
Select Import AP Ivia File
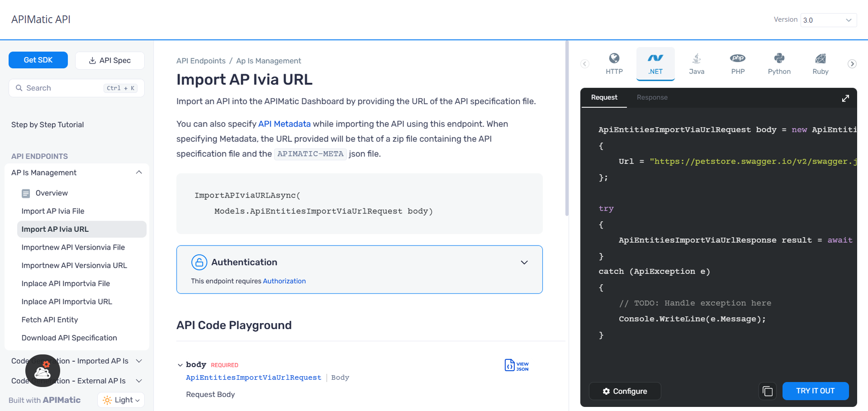(x=53, y=211)
